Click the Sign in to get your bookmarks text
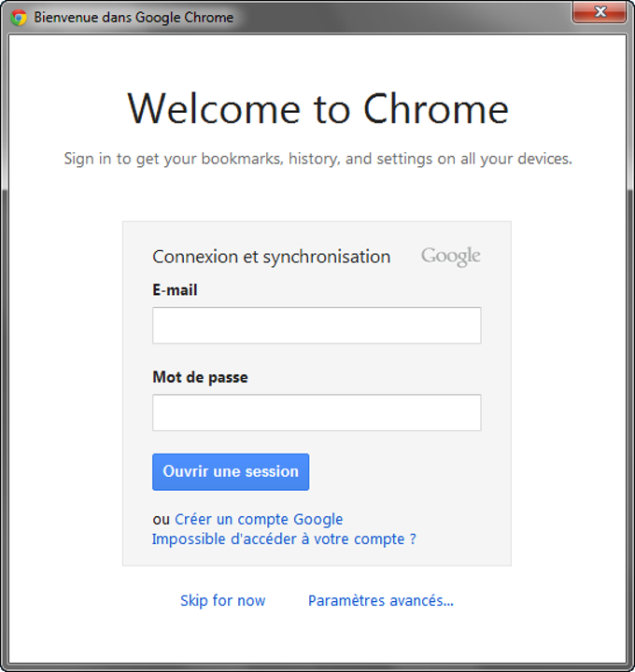 pos(317,159)
